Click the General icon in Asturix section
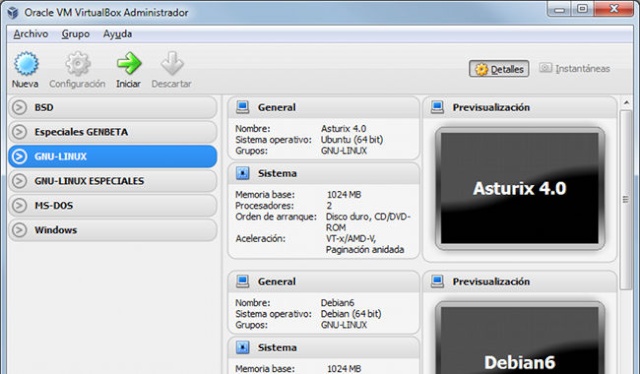Screen dimensions: 640x374 tap(242, 107)
